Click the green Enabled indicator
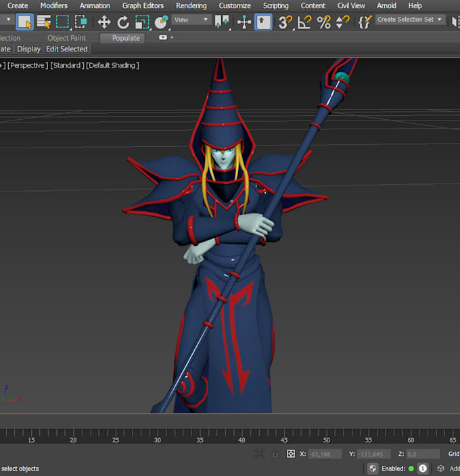The height and width of the screenshot is (476, 460). (x=411, y=469)
